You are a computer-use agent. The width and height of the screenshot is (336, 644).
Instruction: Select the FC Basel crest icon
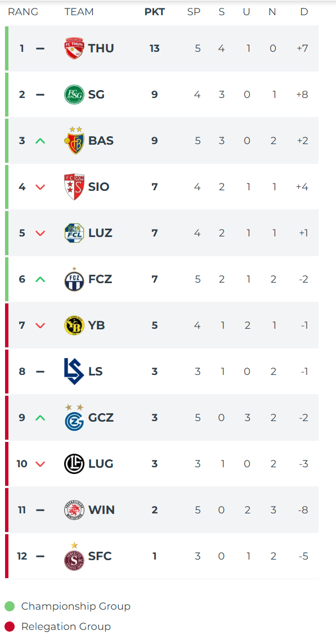point(74,141)
